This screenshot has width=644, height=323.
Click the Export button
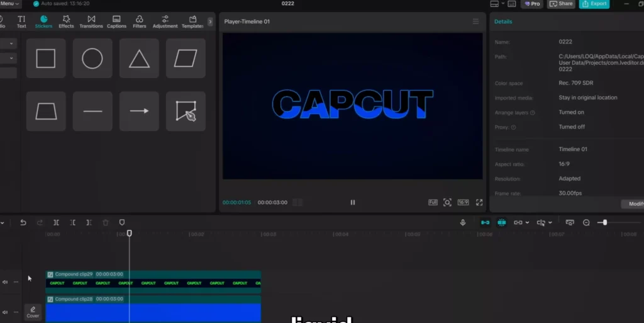coord(594,4)
